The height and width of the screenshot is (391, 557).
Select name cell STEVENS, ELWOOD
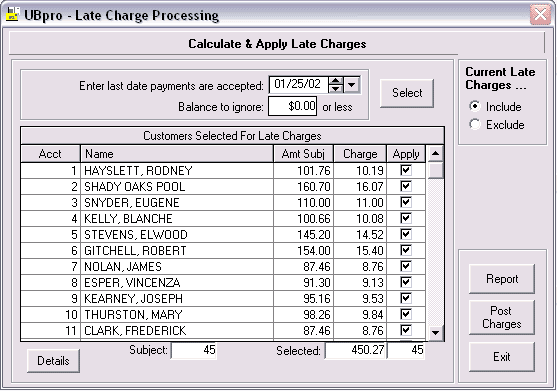tap(177, 234)
